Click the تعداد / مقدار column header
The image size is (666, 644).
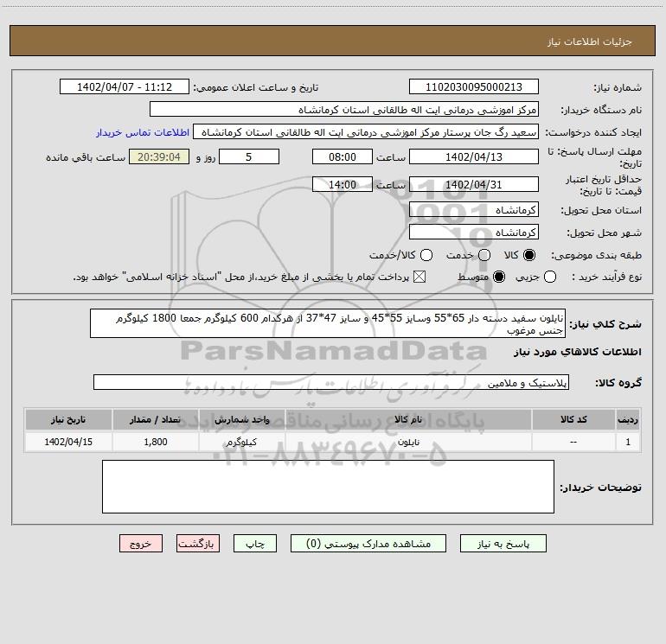[156, 419]
